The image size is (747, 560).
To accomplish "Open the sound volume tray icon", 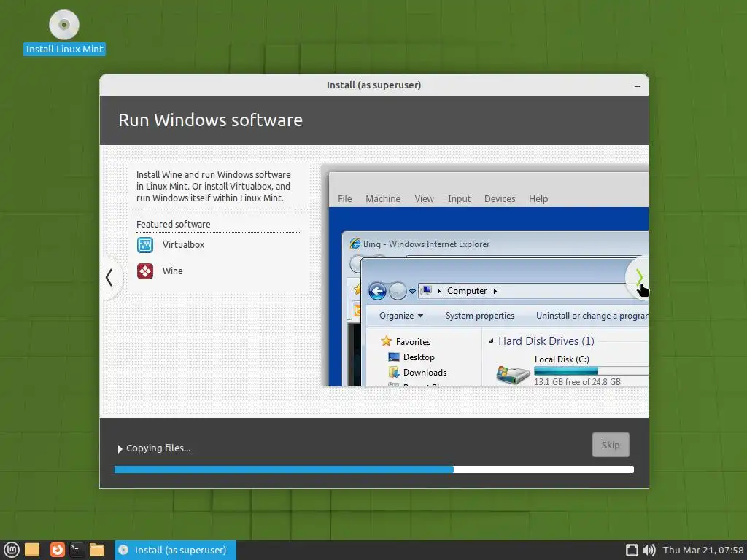I will click(x=649, y=550).
